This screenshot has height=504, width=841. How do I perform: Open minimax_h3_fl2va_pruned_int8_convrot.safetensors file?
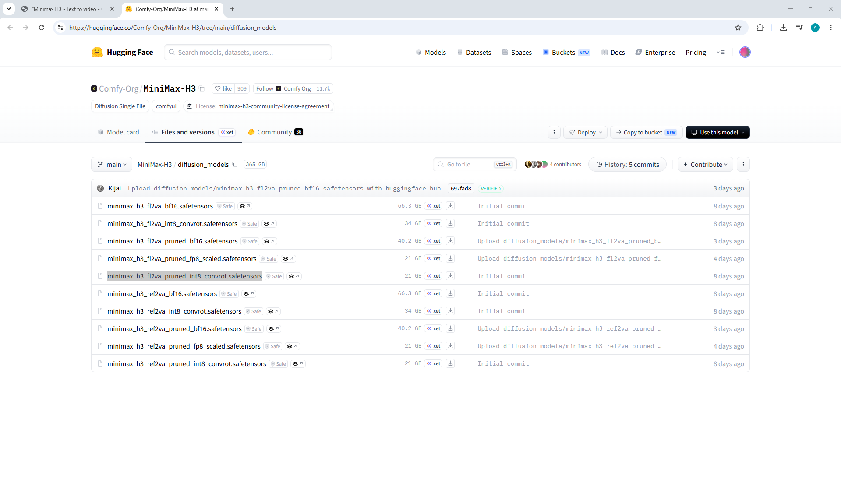click(x=184, y=276)
